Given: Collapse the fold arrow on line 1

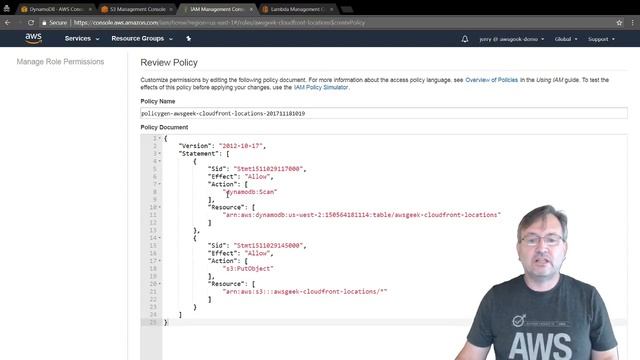Looking at the screenshot, I should click(x=160, y=138).
